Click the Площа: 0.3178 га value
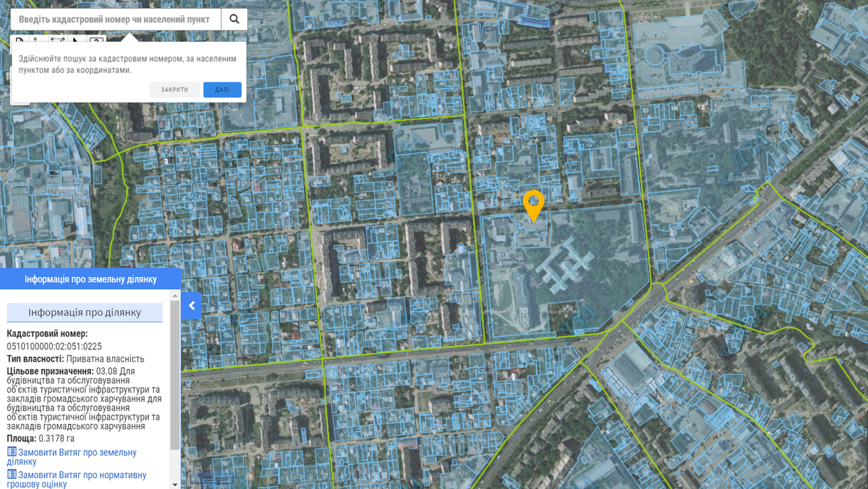 pyautogui.click(x=41, y=438)
